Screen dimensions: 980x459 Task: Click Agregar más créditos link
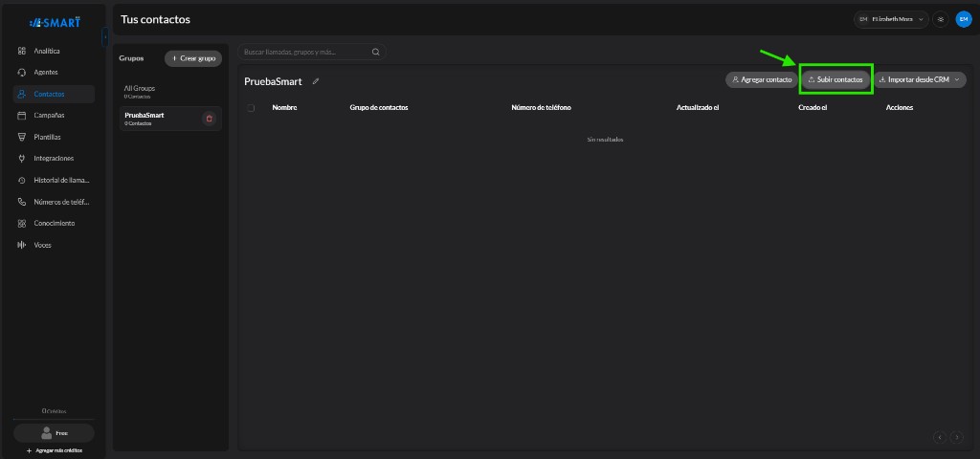54,450
